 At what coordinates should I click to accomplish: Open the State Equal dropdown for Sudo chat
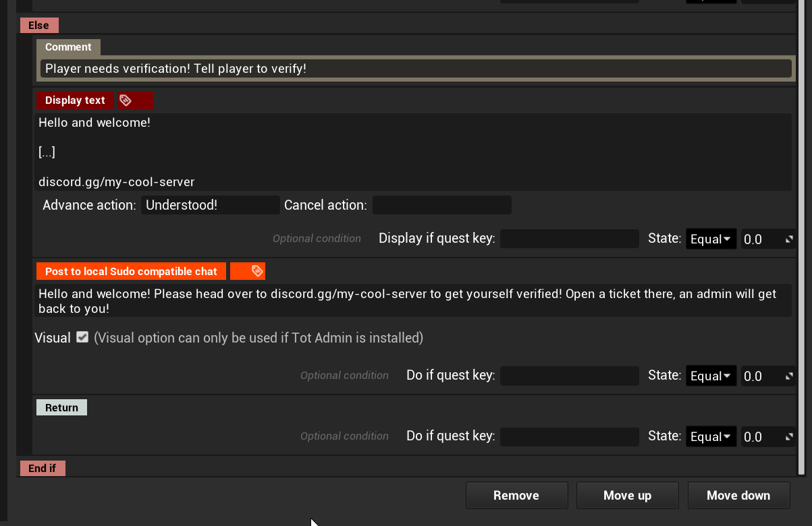pos(710,376)
